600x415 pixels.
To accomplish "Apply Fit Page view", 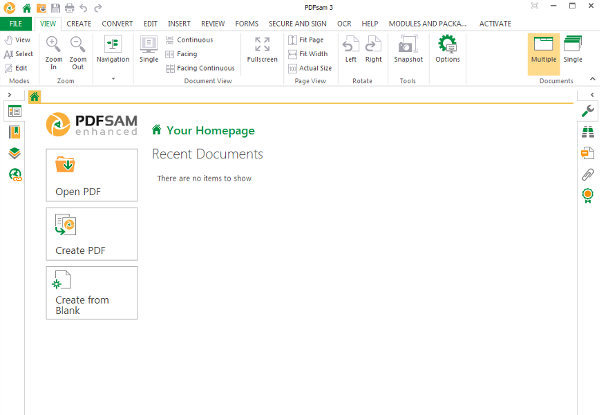I will point(306,40).
